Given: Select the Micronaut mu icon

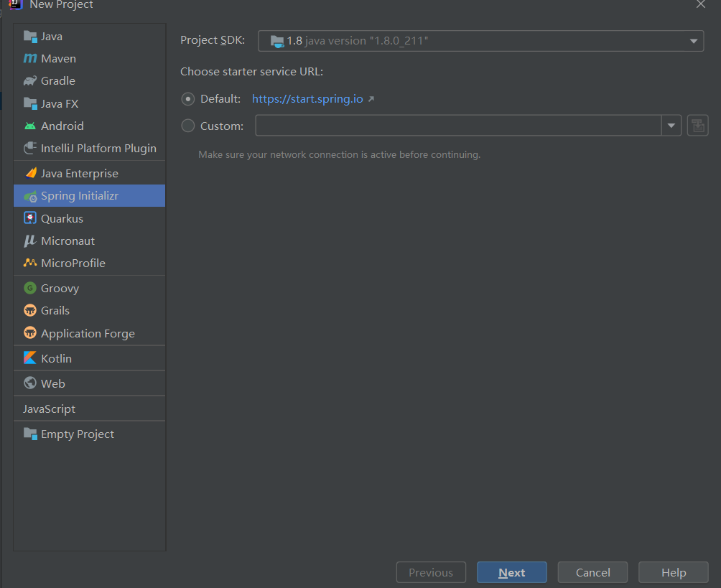Looking at the screenshot, I should pyautogui.click(x=29, y=241).
